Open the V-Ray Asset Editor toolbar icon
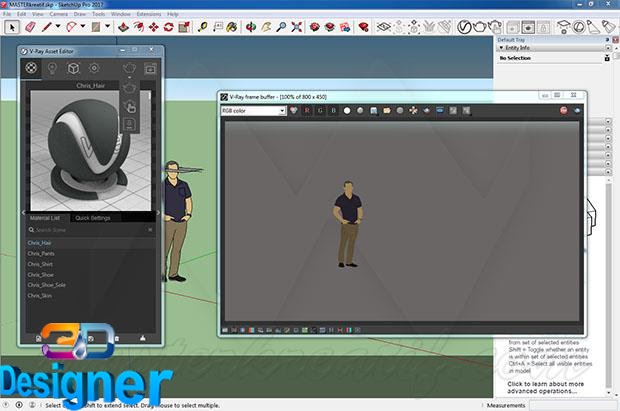 pyautogui.click(x=464, y=27)
